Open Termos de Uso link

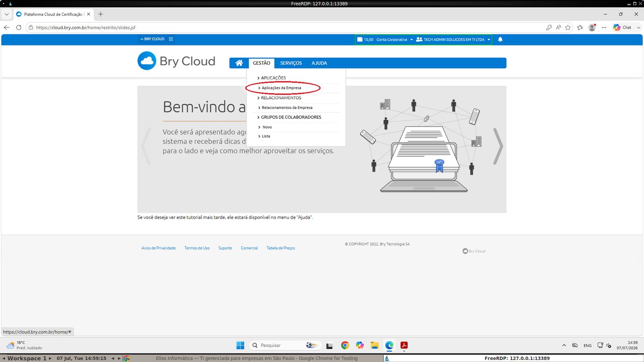(197, 248)
